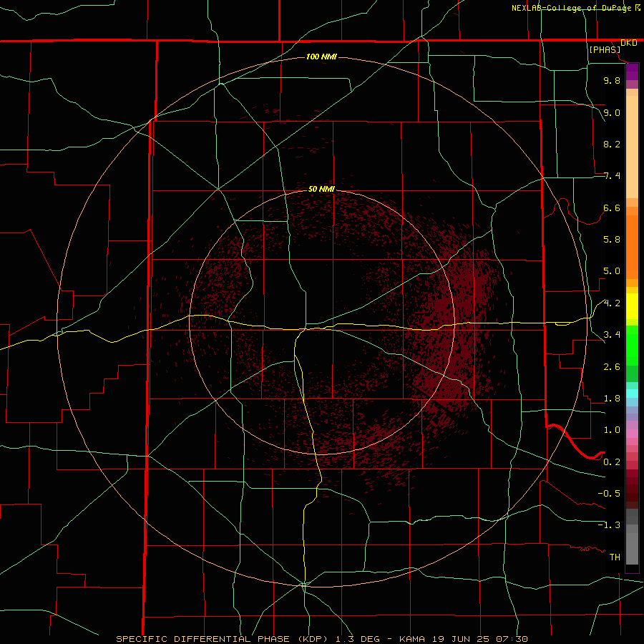Click the -1.3 scale value
Image resolution: width=644 pixels, height=644 pixels.
click(x=609, y=525)
